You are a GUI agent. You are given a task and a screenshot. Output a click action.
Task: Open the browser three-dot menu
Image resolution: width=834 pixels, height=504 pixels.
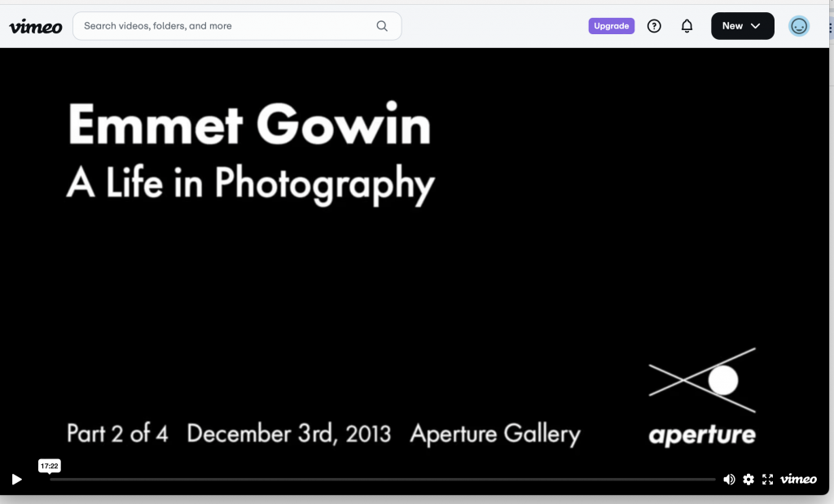(x=830, y=26)
